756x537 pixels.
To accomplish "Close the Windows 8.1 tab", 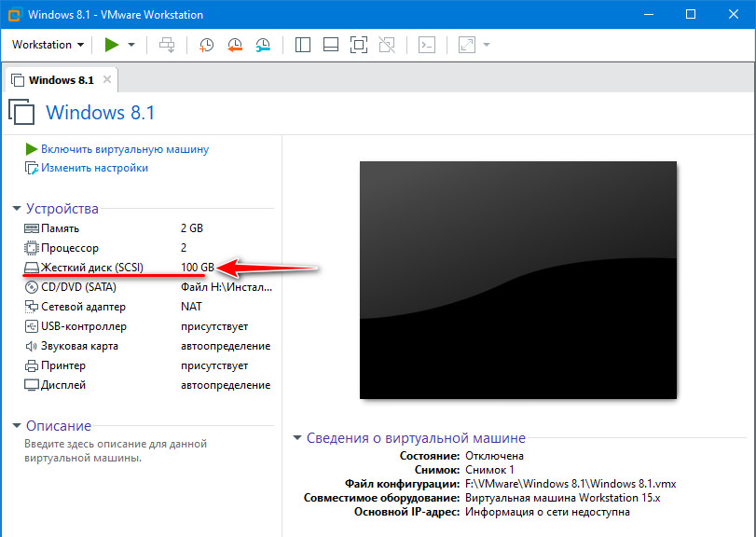I will point(107,79).
